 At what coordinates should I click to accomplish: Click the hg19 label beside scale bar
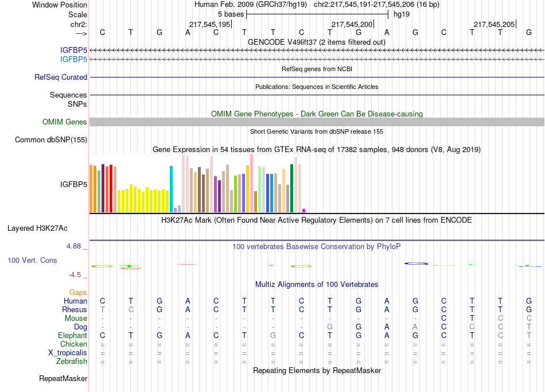(402, 14)
